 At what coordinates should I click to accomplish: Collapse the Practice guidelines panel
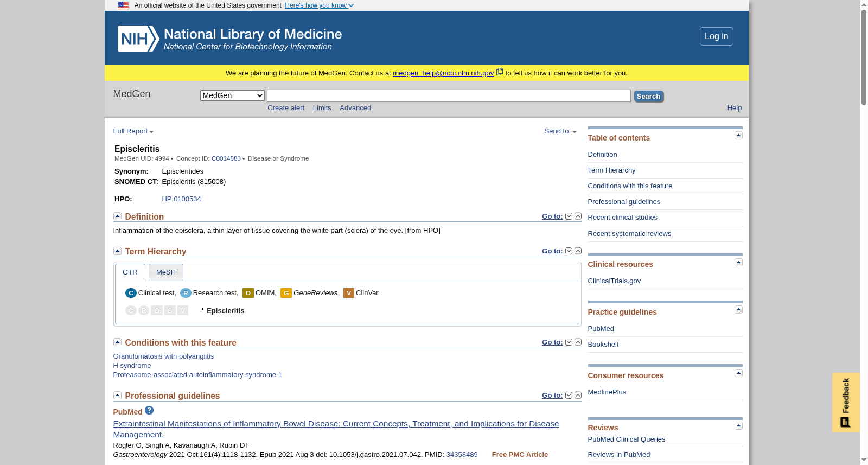(x=738, y=309)
